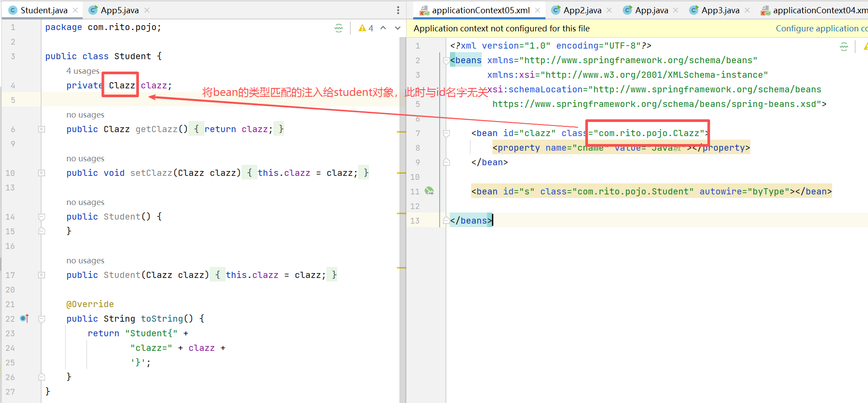The height and width of the screenshot is (403, 868).
Task: Click the reader mode icon in Student.java
Action: tap(339, 28)
